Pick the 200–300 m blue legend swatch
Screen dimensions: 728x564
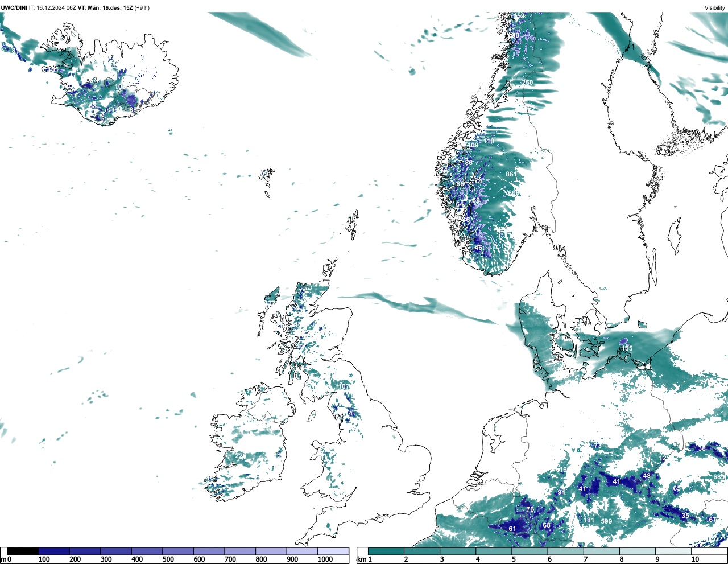click(x=85, y=551)
